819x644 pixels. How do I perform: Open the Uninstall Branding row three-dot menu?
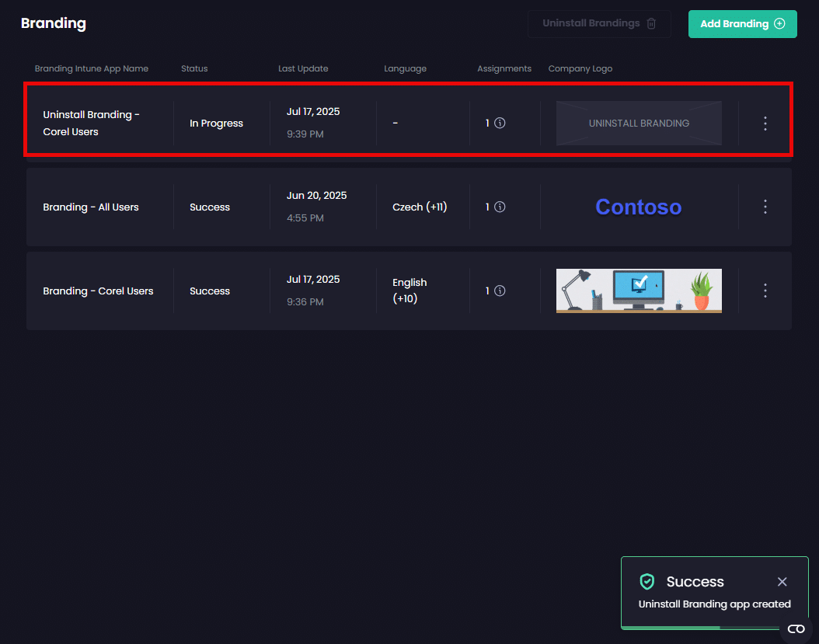[765, 123]
